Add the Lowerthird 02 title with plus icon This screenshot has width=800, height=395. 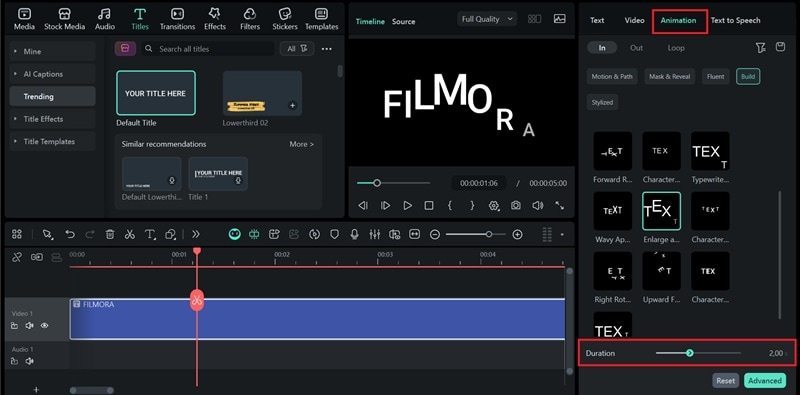[292, 106]
